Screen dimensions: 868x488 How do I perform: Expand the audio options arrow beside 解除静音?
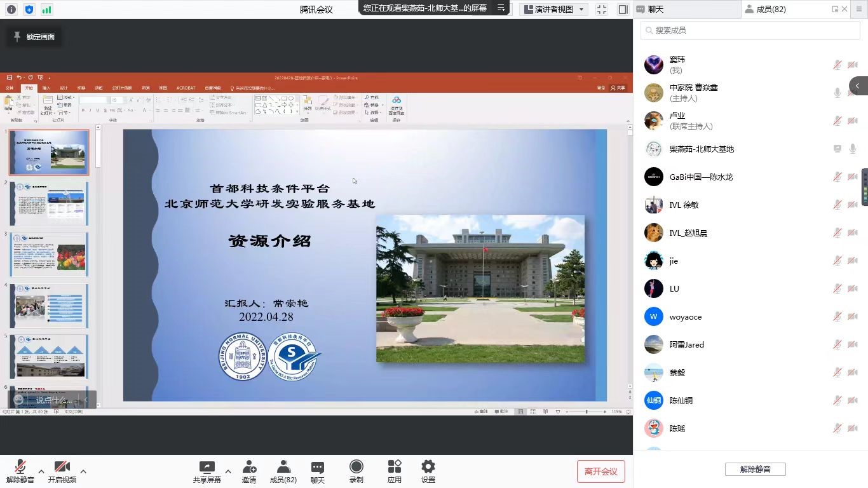[41, 471]
